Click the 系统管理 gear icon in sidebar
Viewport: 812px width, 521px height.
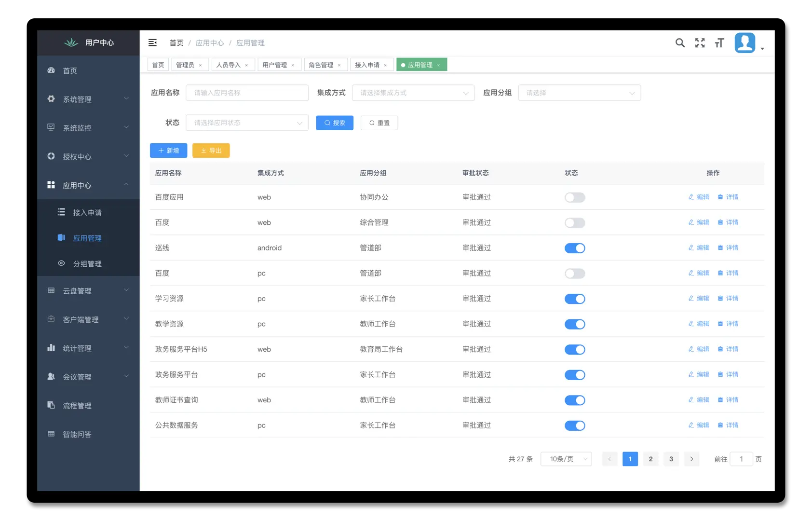tap(51, 99)
